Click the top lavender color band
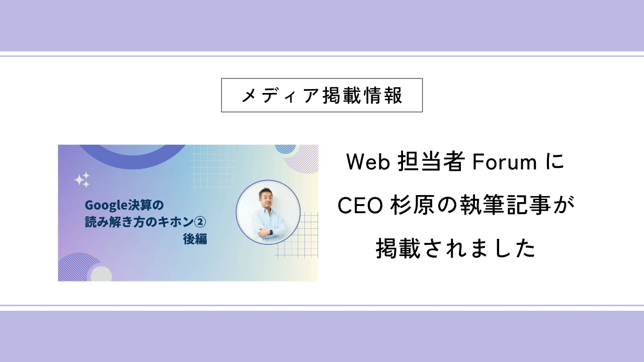This screenshot has width=644, height=362. (322, 25)
